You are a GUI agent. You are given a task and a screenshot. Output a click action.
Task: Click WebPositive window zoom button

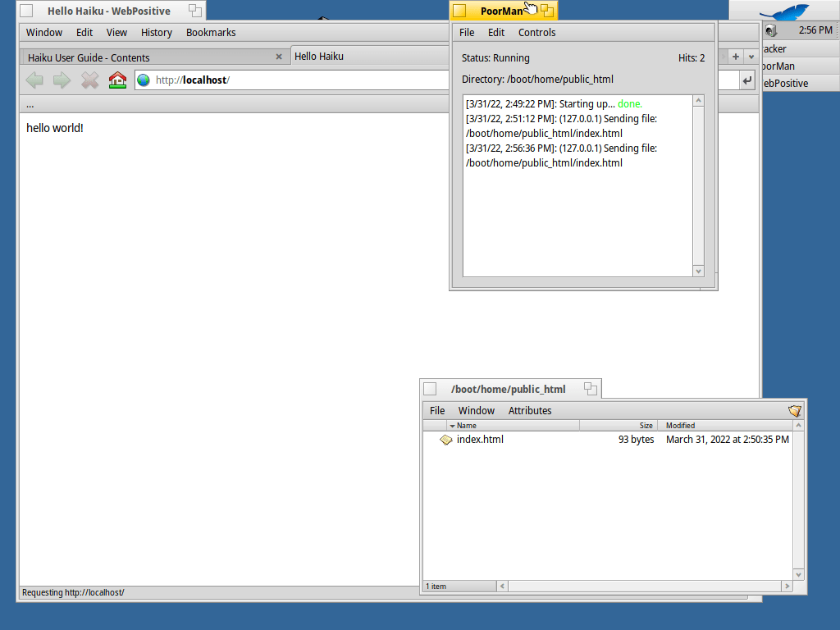click(195, 10)
